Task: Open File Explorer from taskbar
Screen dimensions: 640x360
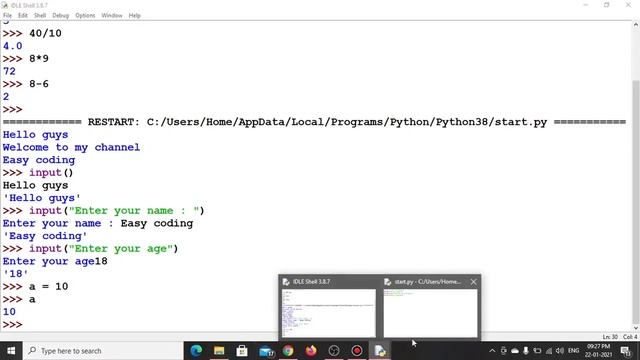Action: click(219, 351)
